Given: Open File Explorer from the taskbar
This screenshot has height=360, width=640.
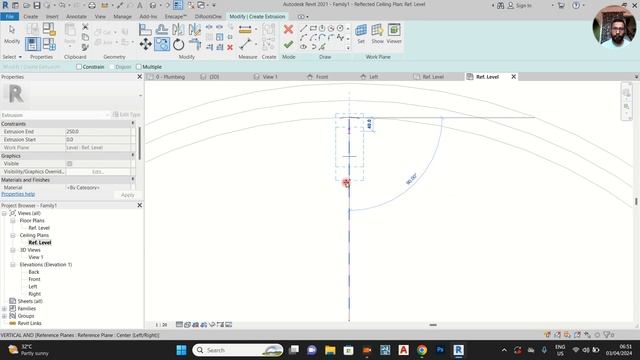Looking at the screenshot, I should 330,350.
